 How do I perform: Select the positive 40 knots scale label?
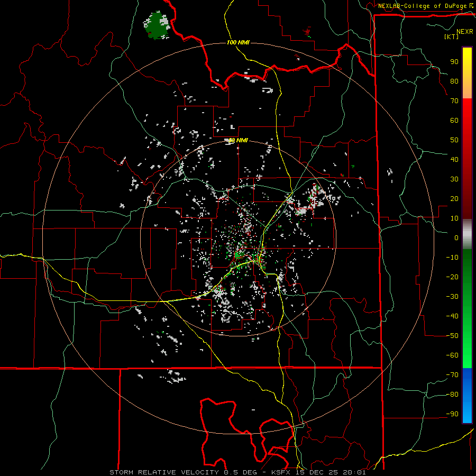[x=454, y=159]
